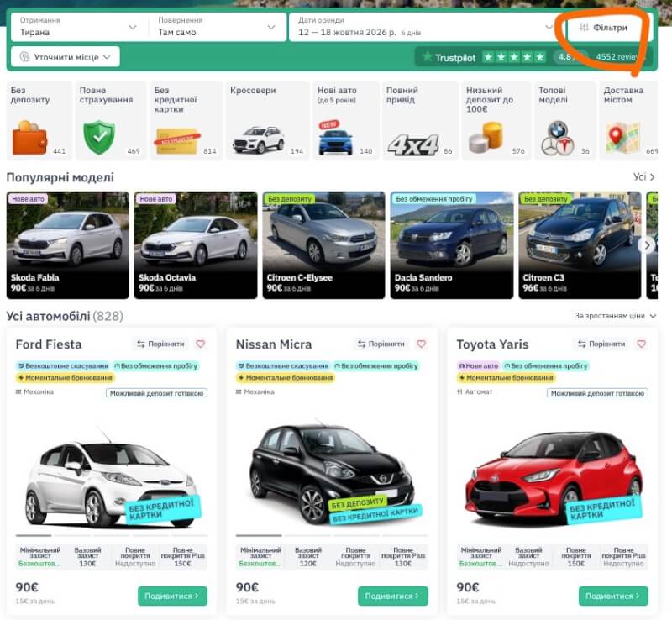Select Без кредитної картки category
The height and width of the screenshot is (620, 672).
pos(186,120)
